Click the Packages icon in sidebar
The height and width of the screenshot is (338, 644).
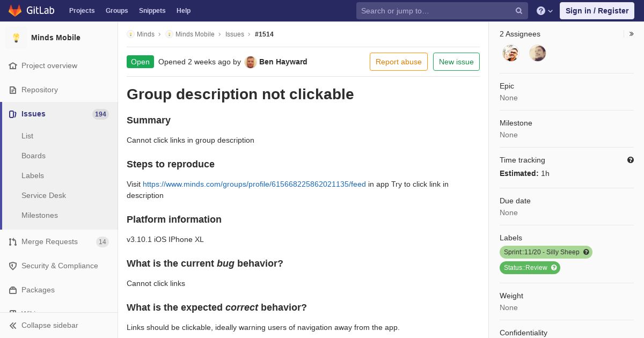pyautogui.click(x=13, y=290)
